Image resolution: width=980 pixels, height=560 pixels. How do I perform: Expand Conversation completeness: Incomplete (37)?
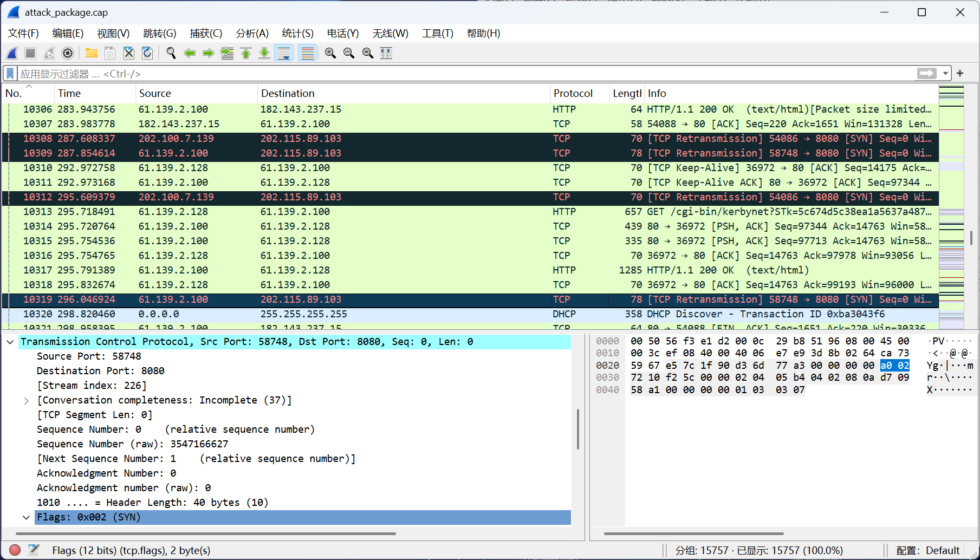point(26,400)
